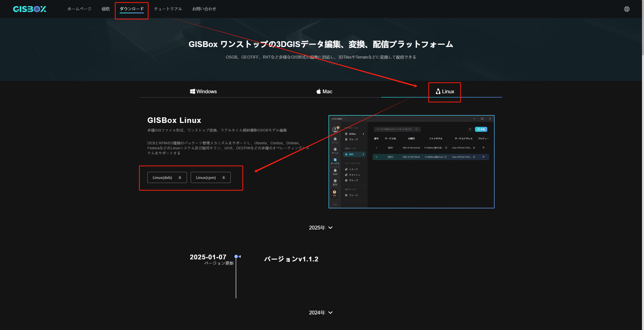This screenshot has width=644, height=330.
Task: Switch to the Mac download tab
Action: pyautogui.click(x=324, y=91)
